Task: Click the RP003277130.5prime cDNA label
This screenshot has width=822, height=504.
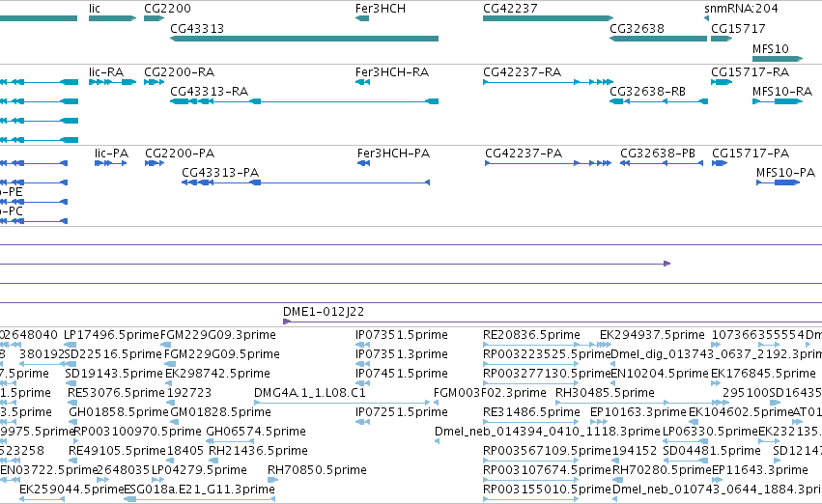Action: pyautogui.click(x=547, y=374)
